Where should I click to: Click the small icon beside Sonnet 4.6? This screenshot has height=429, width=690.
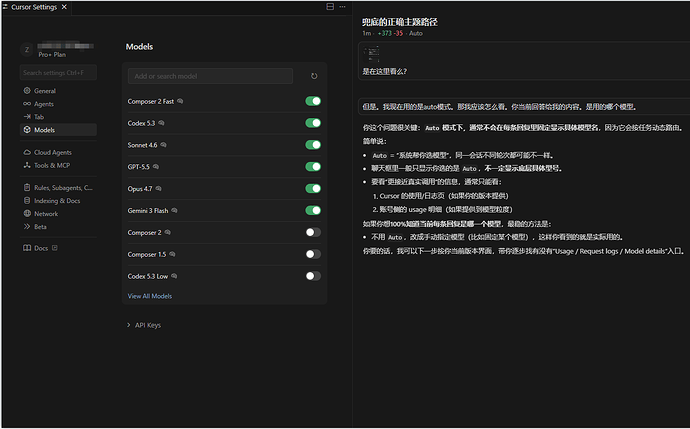[163, 145]
